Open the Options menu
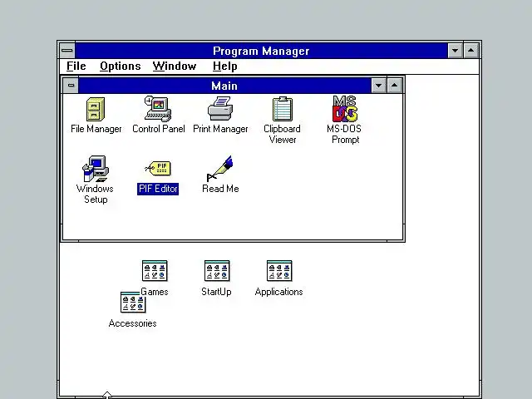Screen dimensions: 532x399 click(x=120, y=66)
